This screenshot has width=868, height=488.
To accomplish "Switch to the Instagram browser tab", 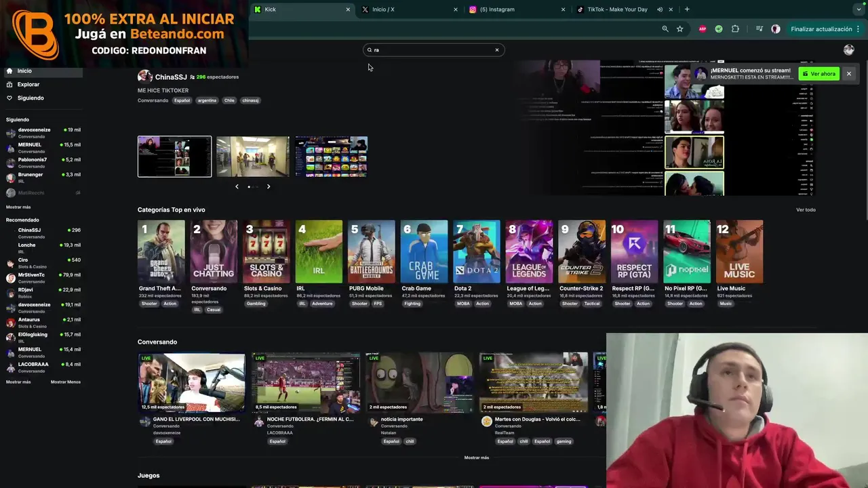I will 518,9.
